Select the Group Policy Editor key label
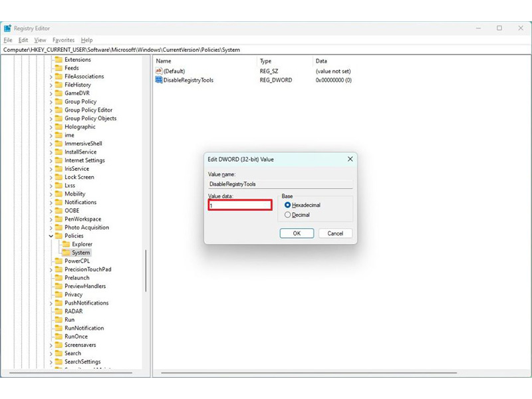The height and width of the screenshot is (399, 532). 88,110
